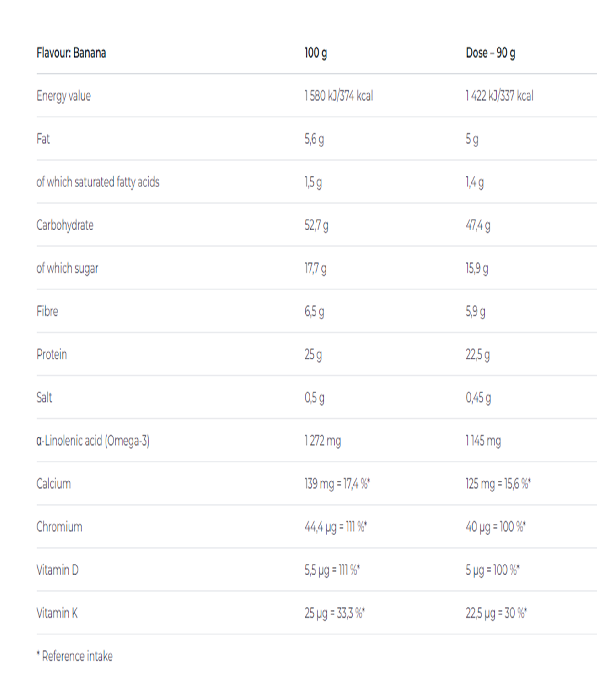609x700 pixels.
Task: Click the '* Reference intake' footnote
Action: tap(75, 656)
